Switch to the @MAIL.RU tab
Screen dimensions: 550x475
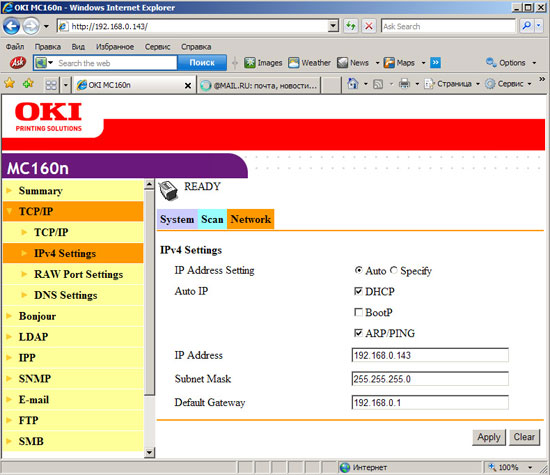coord(259,85)
